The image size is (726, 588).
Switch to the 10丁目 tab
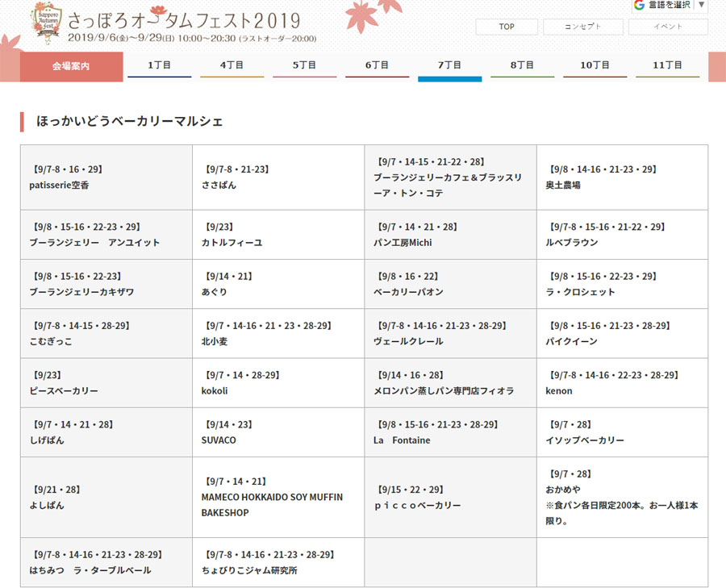[595, 65]
